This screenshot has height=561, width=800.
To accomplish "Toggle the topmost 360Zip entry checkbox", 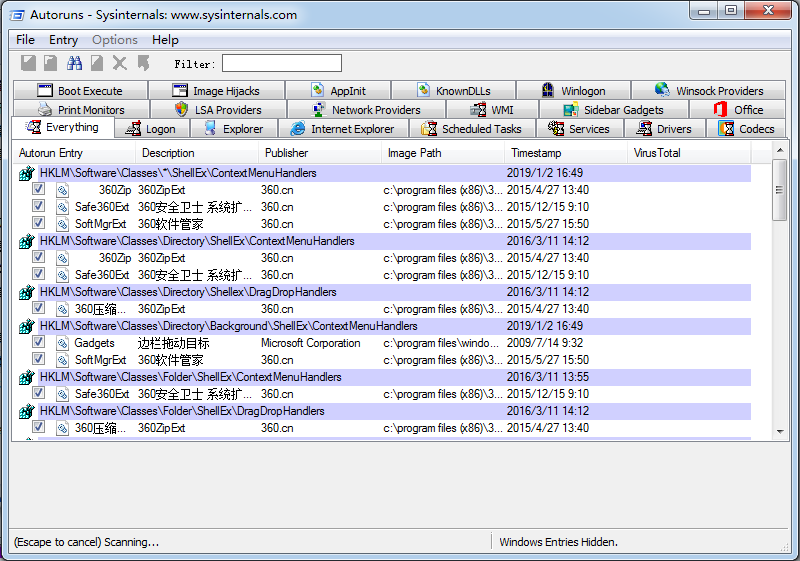I will click(x=38, y=190).
